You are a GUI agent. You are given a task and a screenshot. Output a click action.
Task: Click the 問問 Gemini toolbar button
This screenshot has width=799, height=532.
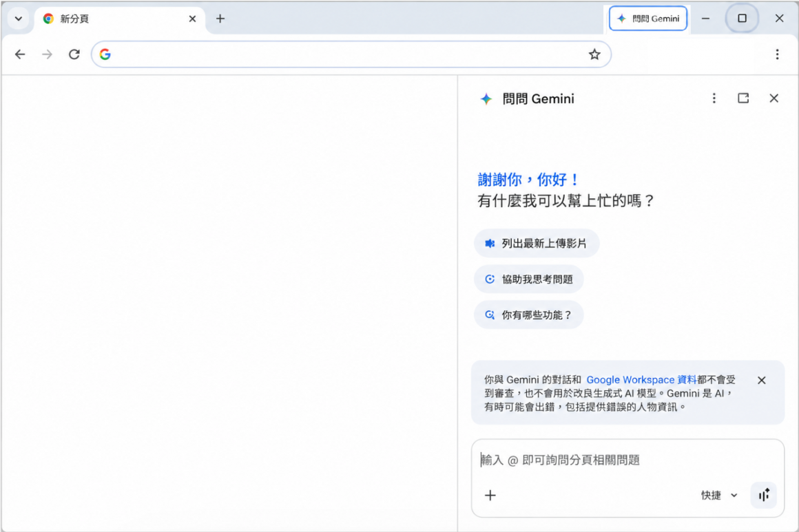coord(647,19)
